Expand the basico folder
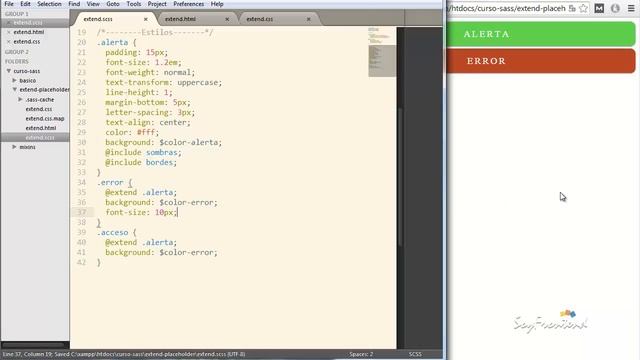This screenshot has height=360, width=640. (15, 80)
